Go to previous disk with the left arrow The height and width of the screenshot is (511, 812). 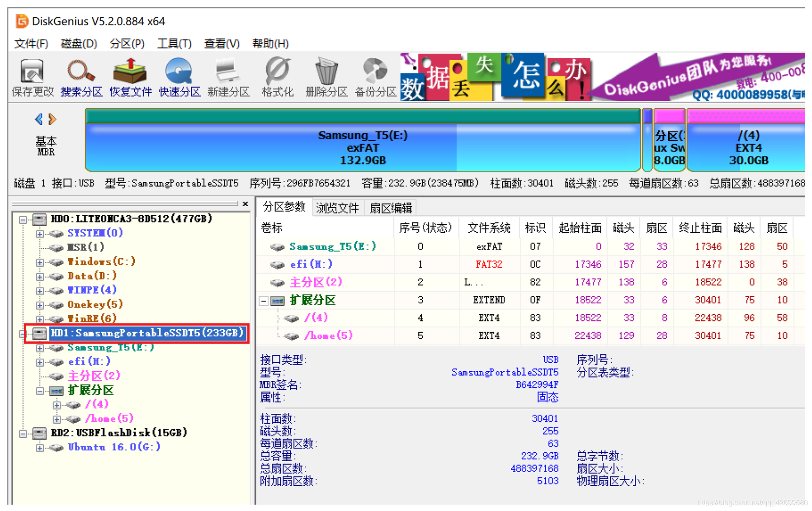[39, 119]
